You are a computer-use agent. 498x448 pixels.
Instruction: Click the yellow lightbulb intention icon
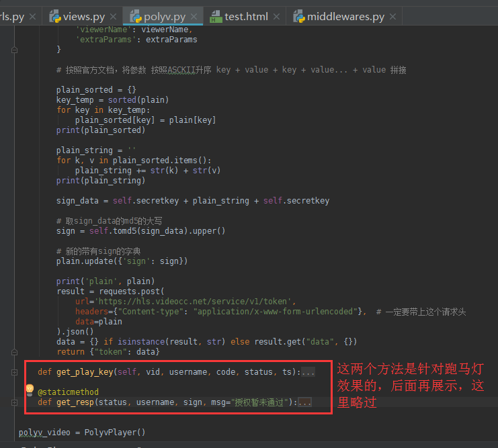(x=30, y=390)
